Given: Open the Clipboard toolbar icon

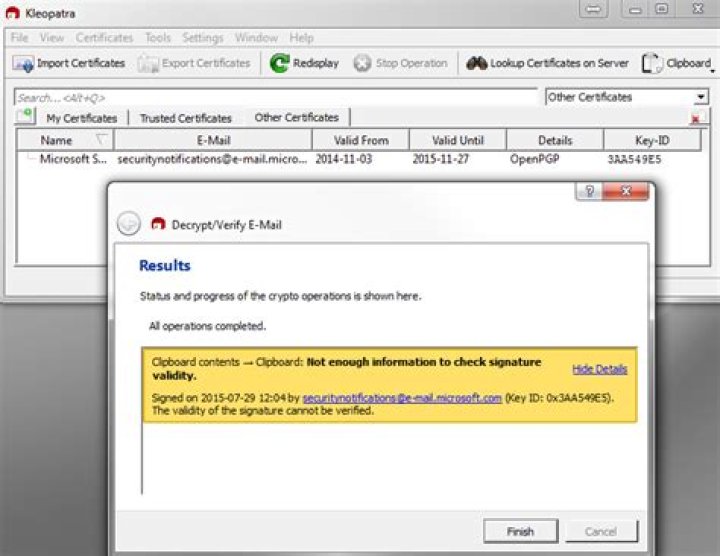Looking at the screenshot, I should [652, 63].
